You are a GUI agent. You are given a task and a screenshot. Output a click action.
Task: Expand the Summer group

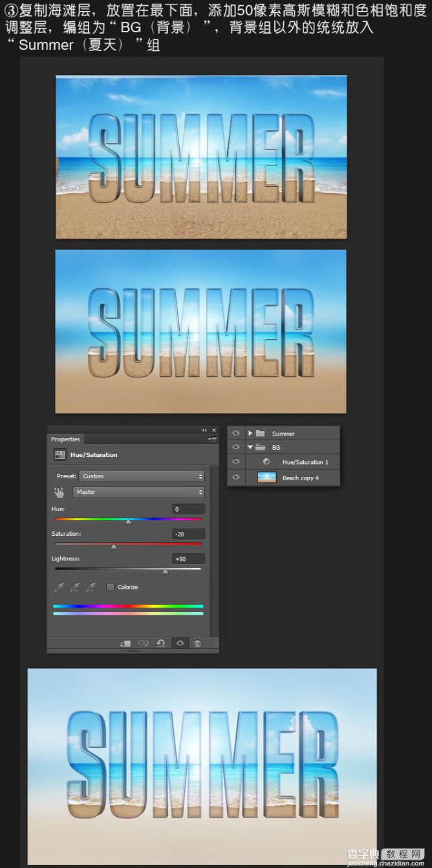coord(250,433)
